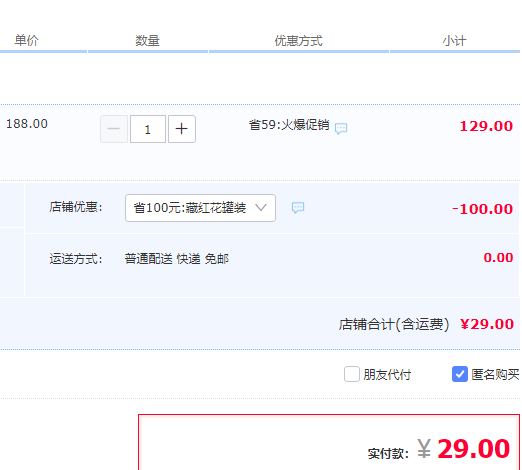Click the 朋友代付 label text
This screenshot has height=470, width=522.
[x=387, y=375]
